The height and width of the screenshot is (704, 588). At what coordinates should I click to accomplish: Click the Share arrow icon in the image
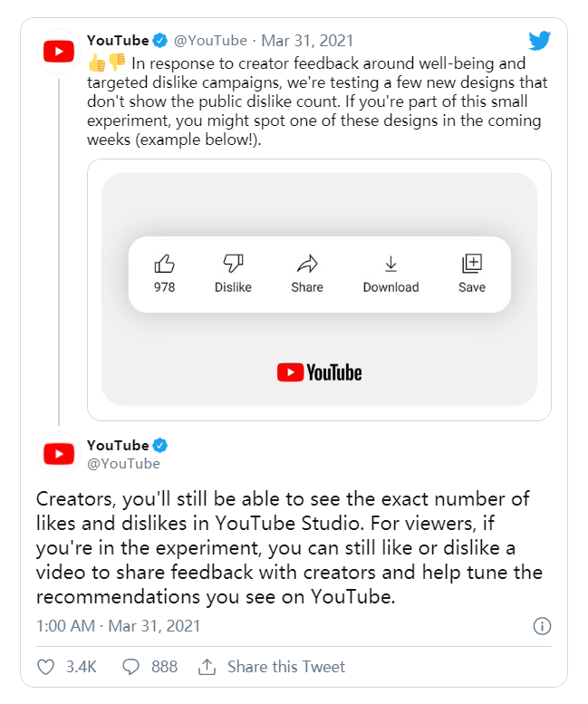click(307, 264)
